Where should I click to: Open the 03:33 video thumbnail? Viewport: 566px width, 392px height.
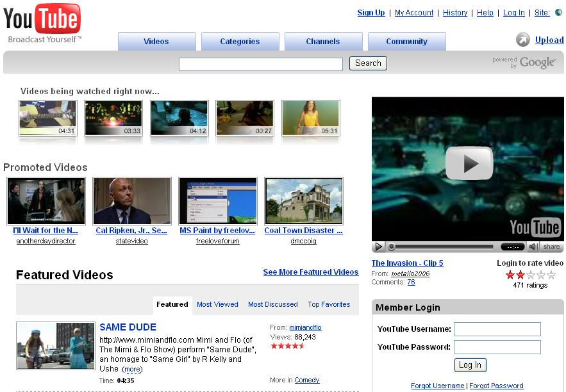tap(113, 118)
